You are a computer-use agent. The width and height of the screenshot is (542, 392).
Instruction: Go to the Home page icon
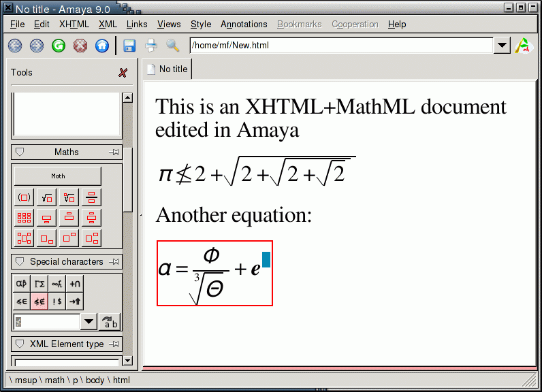pos(102,46)
